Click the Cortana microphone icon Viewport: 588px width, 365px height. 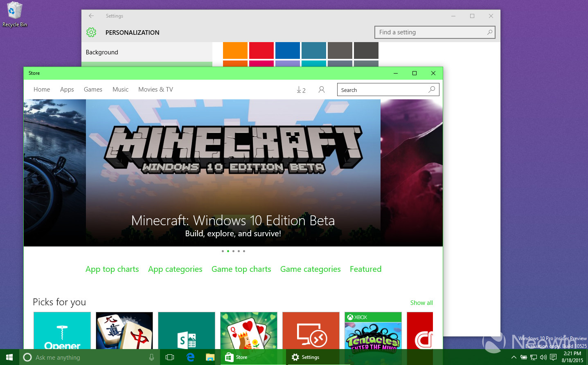151,357
